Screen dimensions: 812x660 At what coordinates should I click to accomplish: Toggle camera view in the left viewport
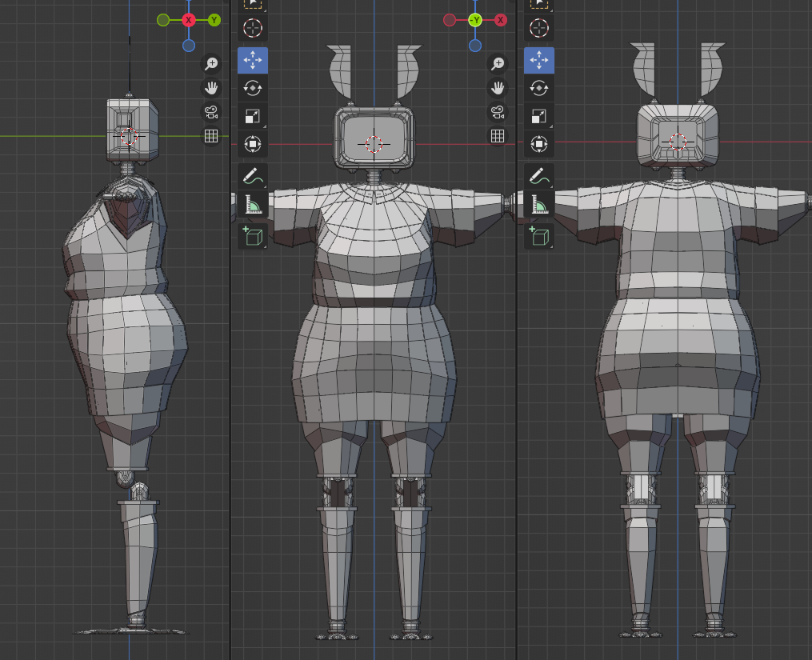point(211,112)
